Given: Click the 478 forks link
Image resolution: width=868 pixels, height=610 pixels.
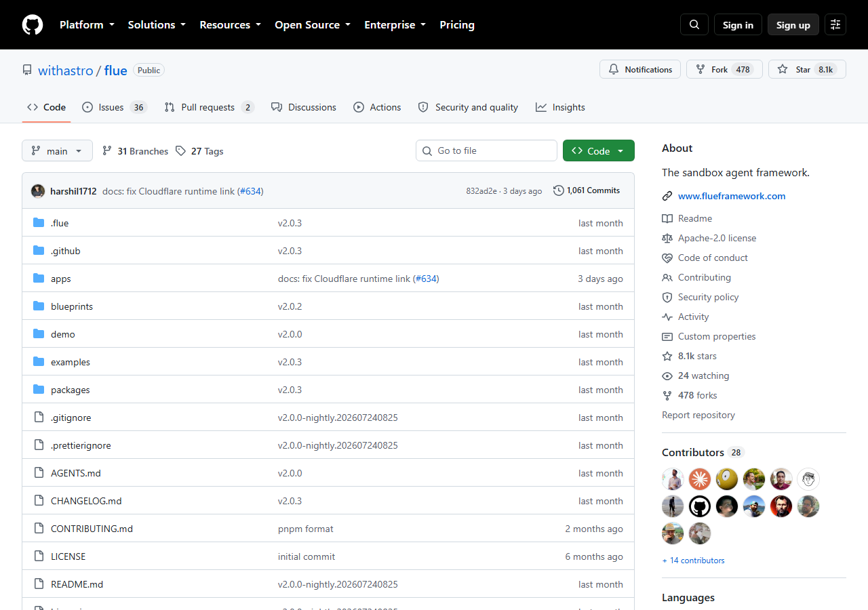Looking at the screenshot, I should click(697, 395).
